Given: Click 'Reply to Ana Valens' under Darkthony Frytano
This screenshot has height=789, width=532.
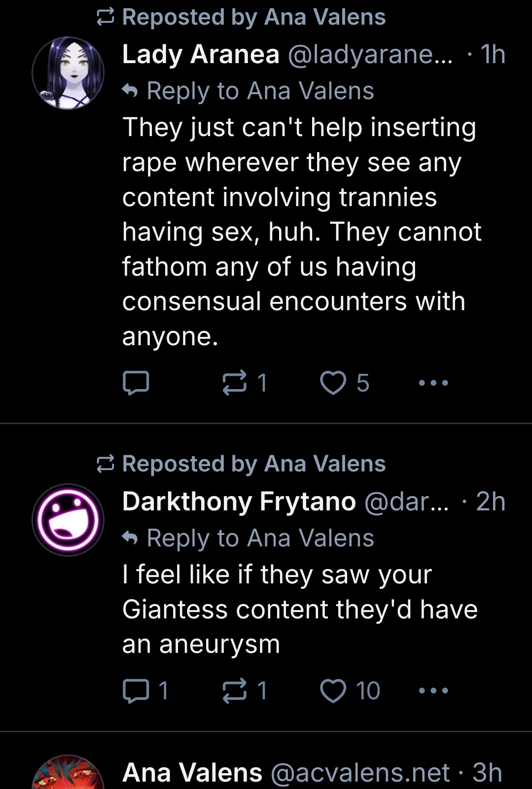Looking at the screenshot, I should 260,538.
